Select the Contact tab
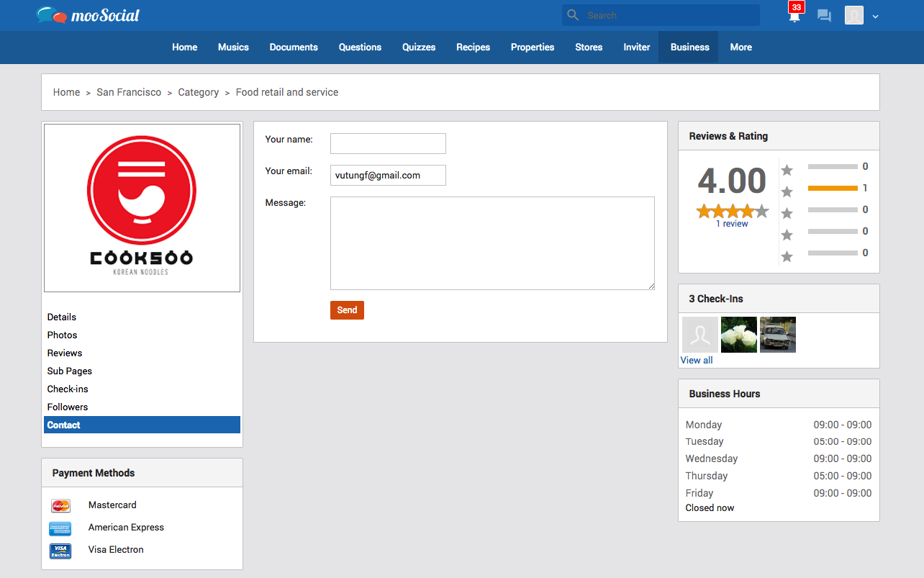 tap(142, 425)
